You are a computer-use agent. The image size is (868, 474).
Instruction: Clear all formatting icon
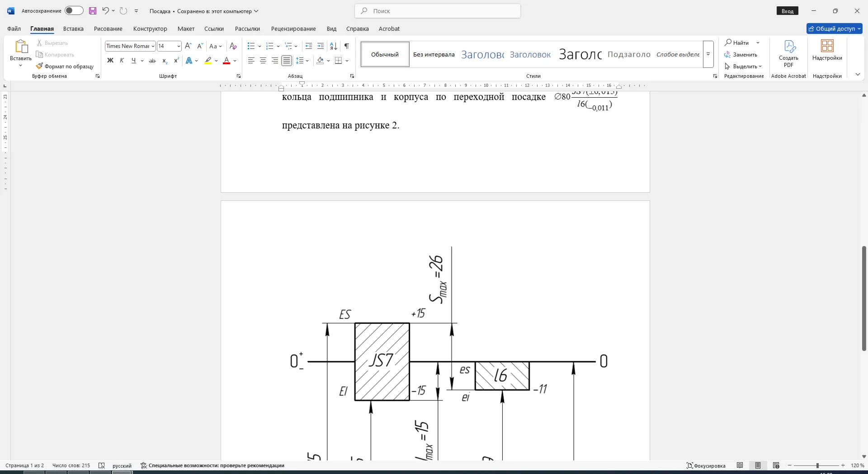coord(233,46)
